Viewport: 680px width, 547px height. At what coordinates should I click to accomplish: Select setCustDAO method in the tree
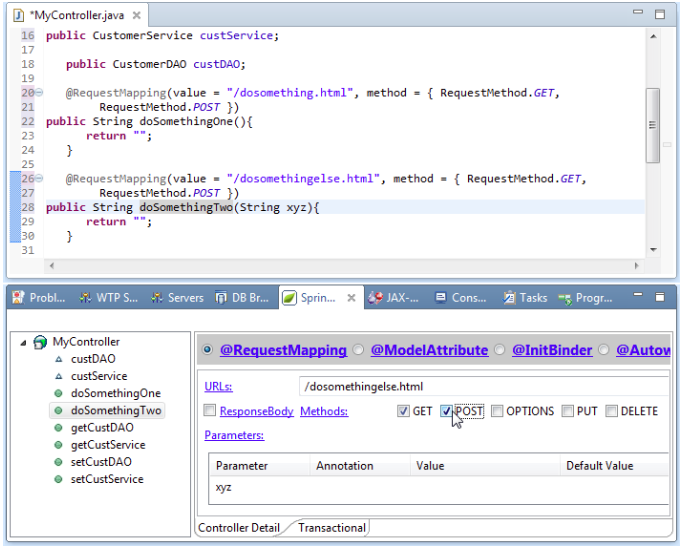(x=101, y=462)
